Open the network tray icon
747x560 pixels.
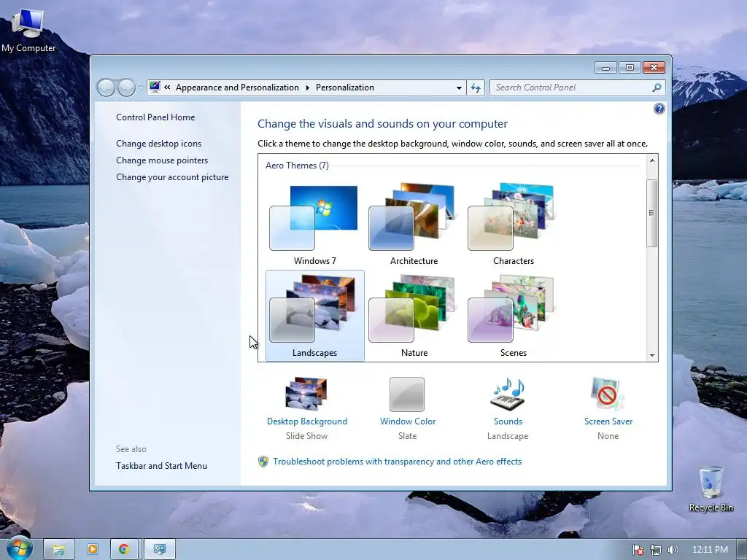[x=656, y=550]
